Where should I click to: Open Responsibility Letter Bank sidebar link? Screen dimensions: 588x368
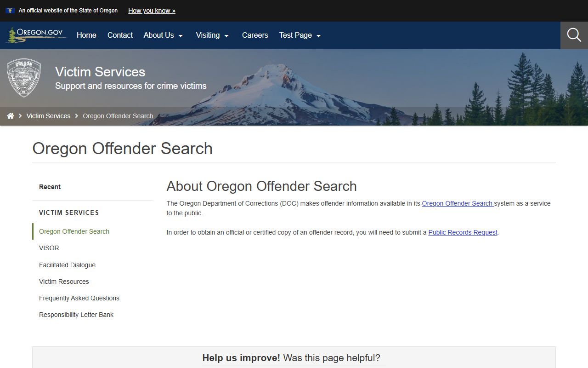(x=76, y=315)
